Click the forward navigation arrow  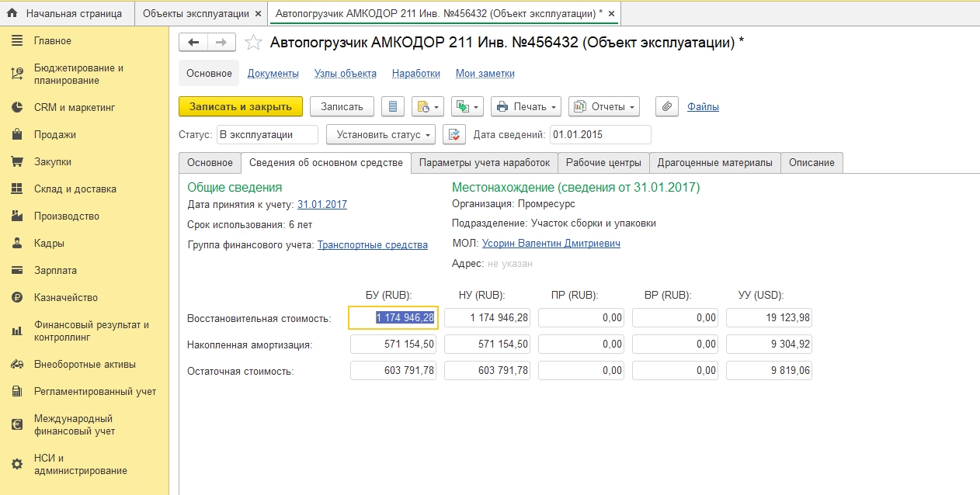pyautogui.click(x=221, y=43)
